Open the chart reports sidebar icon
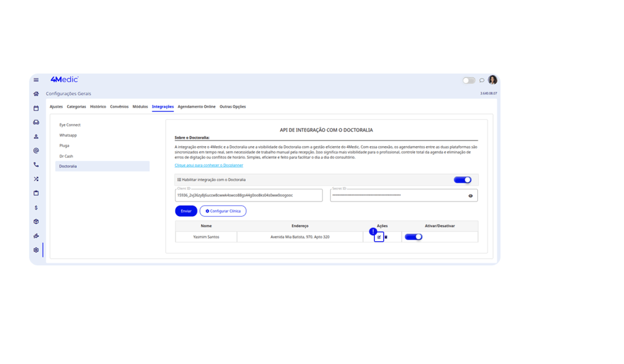Screen dimensions: 624x364 click(36, 236)
